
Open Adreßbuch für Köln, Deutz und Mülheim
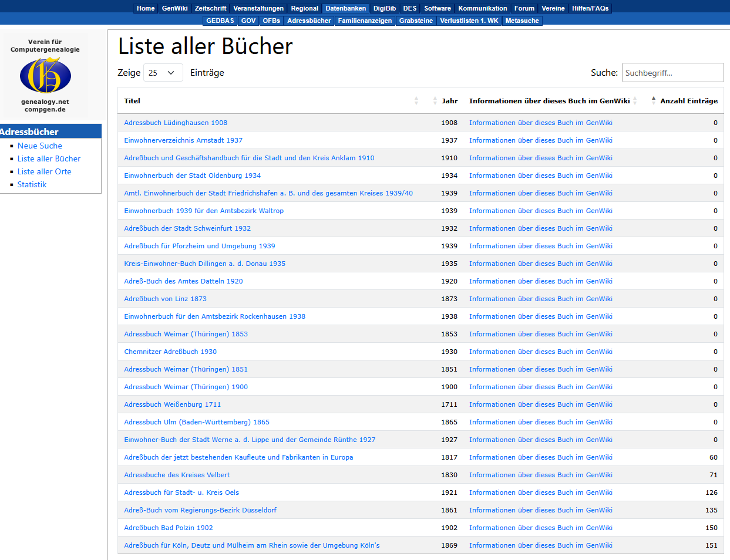[x=252, y=545]
